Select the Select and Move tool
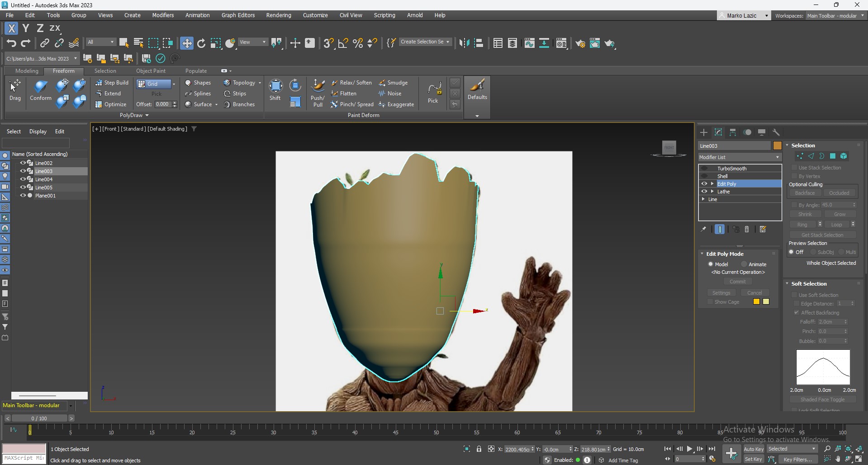The height and width of the screenshot is (465, 868). (186, 43)
